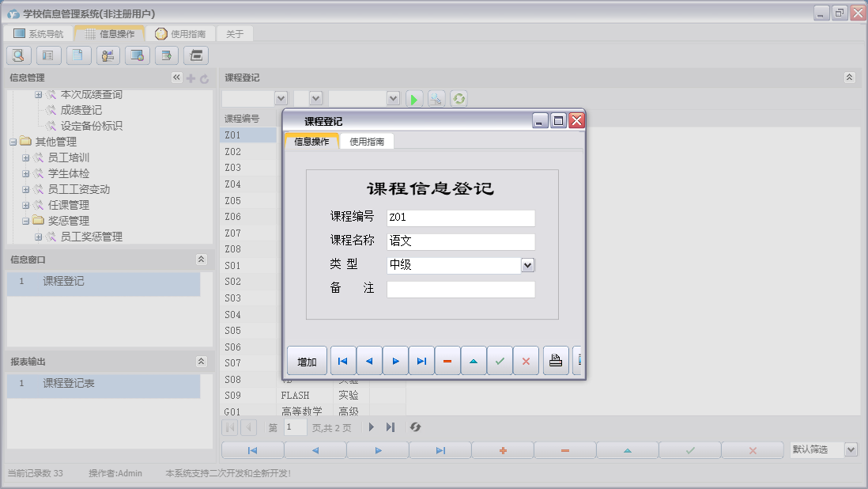Click the print icon in the 课程登记 dialog
This screenshot has width=868, height=489.
pos(556,361)
